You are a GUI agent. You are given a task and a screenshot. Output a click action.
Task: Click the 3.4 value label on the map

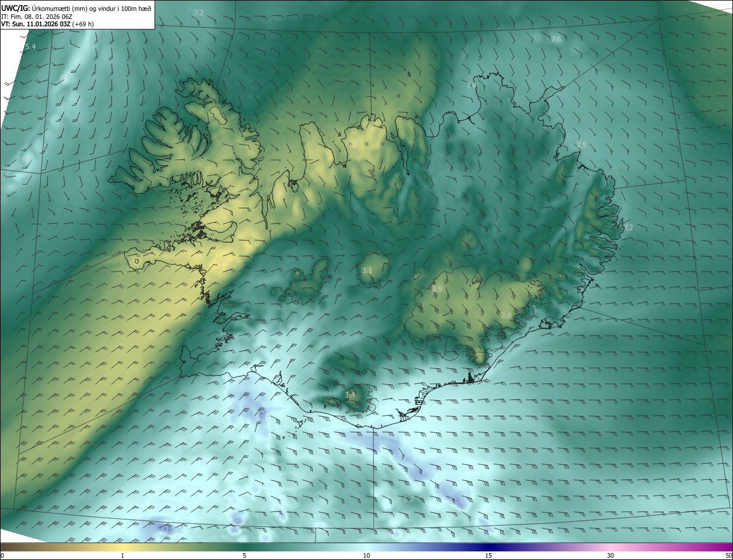[x=350, y=395]
